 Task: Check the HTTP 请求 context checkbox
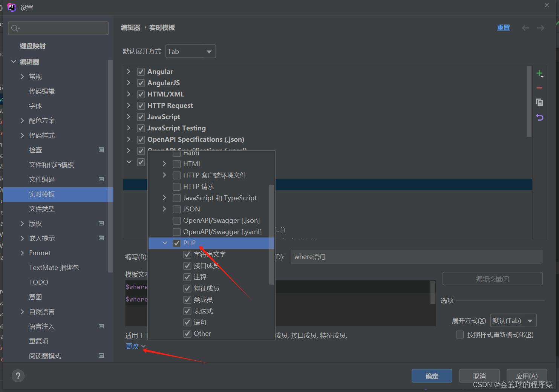click(x=177, y=187)
